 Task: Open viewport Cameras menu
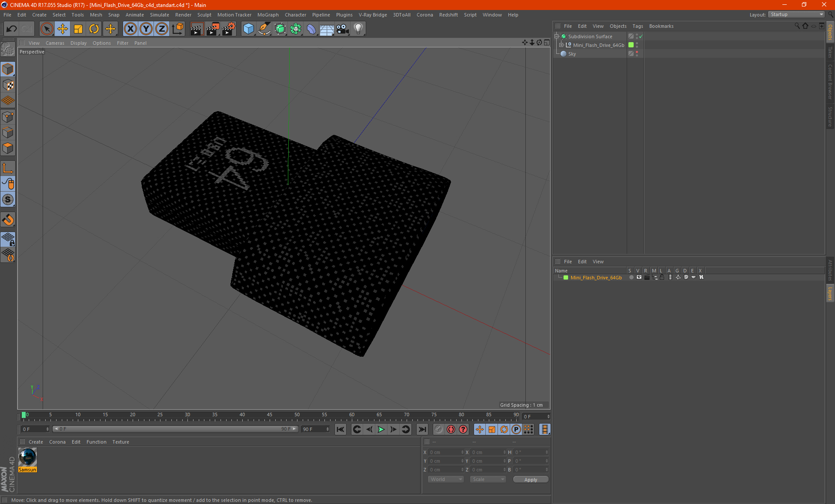tap(55, 43)
